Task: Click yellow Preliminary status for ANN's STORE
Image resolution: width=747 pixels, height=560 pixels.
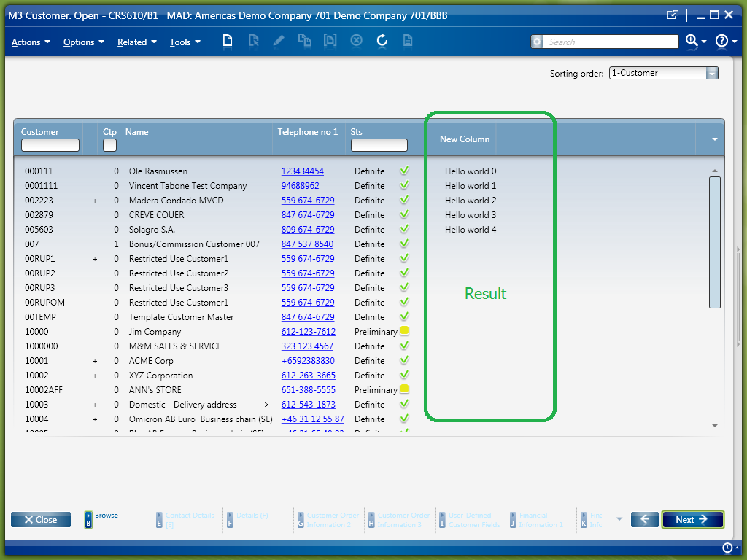Action: (x=404, y=389)
